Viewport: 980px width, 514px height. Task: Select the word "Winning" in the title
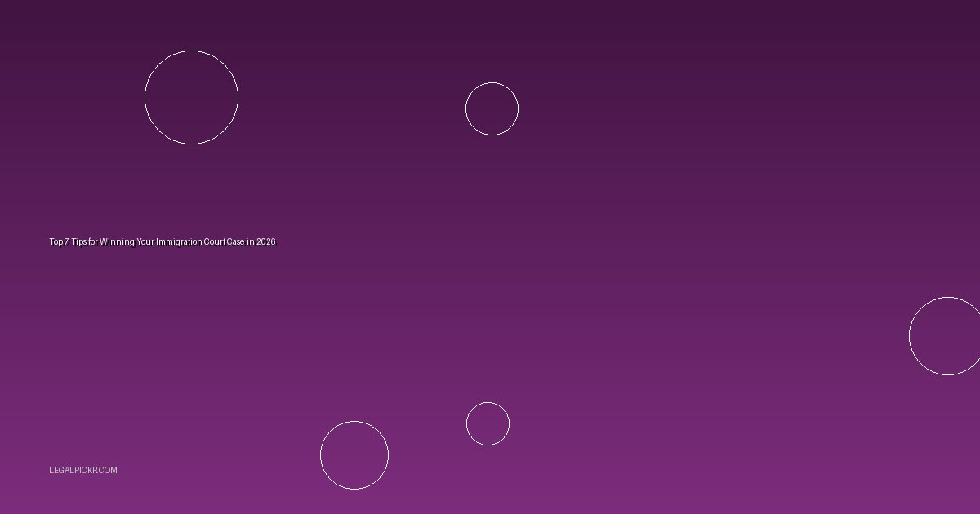117,242
